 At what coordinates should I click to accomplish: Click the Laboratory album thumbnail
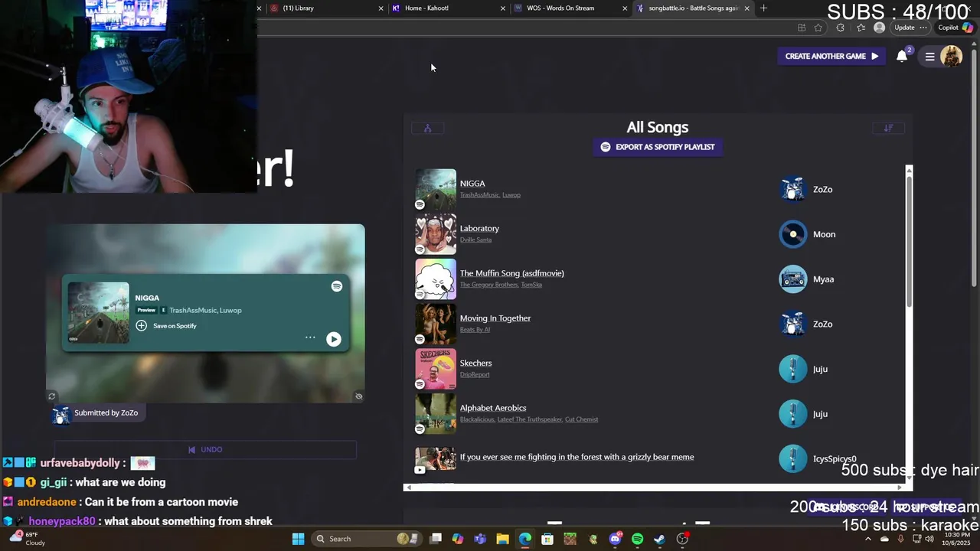[436, 234]
